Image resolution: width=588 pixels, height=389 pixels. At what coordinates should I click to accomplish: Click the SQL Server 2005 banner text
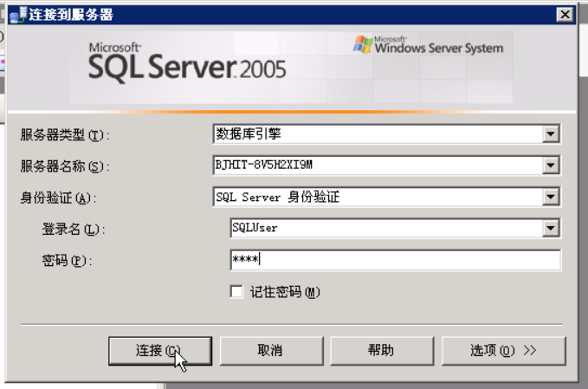[187, 63]
